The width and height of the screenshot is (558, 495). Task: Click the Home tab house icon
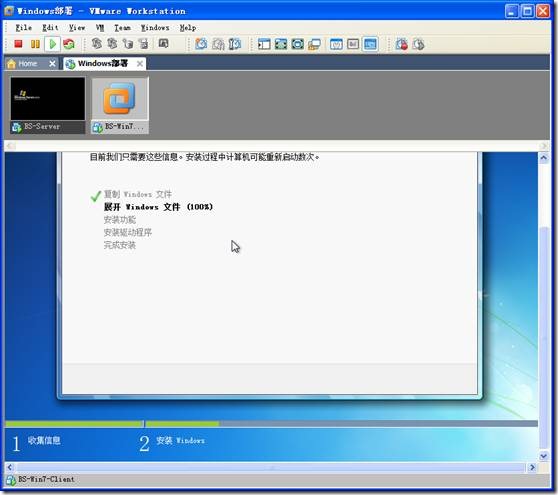tap(11, 64)
